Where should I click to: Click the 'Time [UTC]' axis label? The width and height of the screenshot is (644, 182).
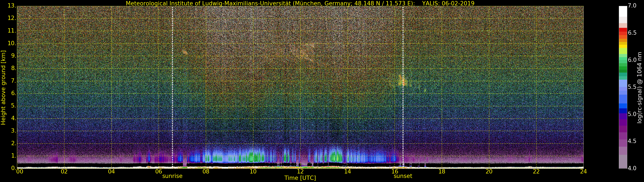(300, 178)
